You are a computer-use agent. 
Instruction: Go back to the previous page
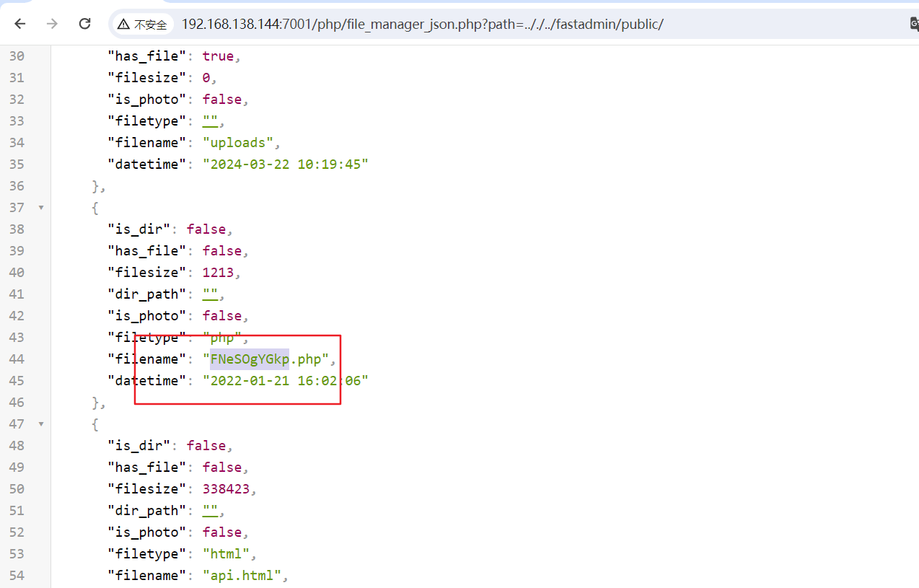[19, 24]
